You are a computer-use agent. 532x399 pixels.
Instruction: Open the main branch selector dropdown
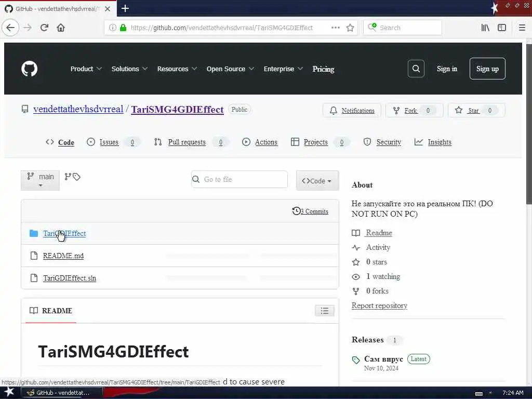point(40,180)
